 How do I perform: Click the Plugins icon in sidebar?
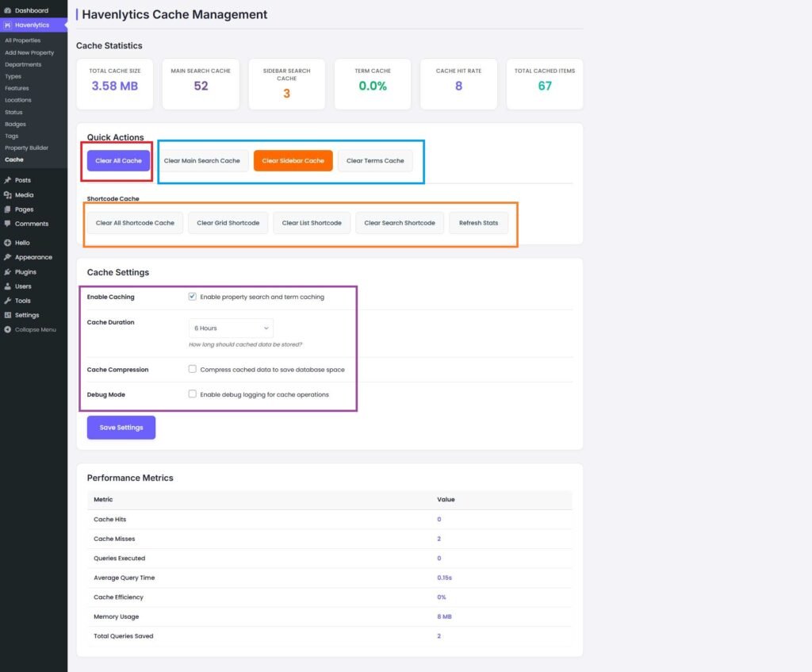(x=8, y=272)
